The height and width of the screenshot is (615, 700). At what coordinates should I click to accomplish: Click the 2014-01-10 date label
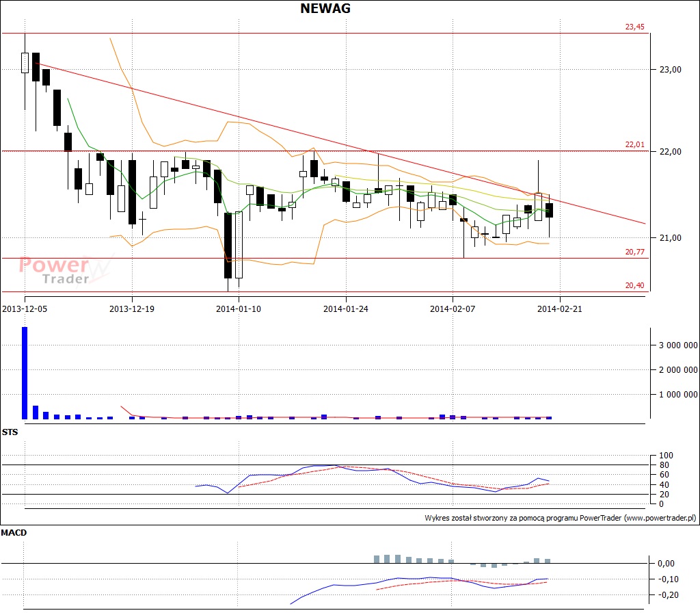(x=239, y=309)
